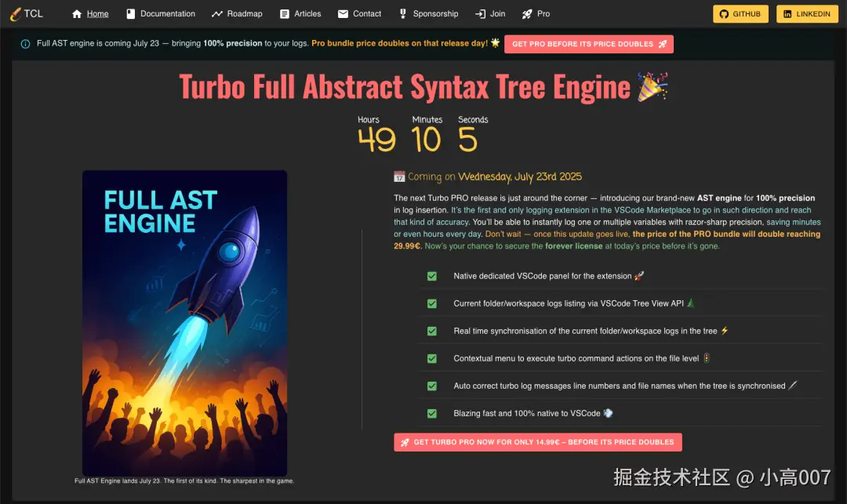Click the poster caption Full AST Engine lands July 23
The image size is (847, 504).
tap(184, 480)
